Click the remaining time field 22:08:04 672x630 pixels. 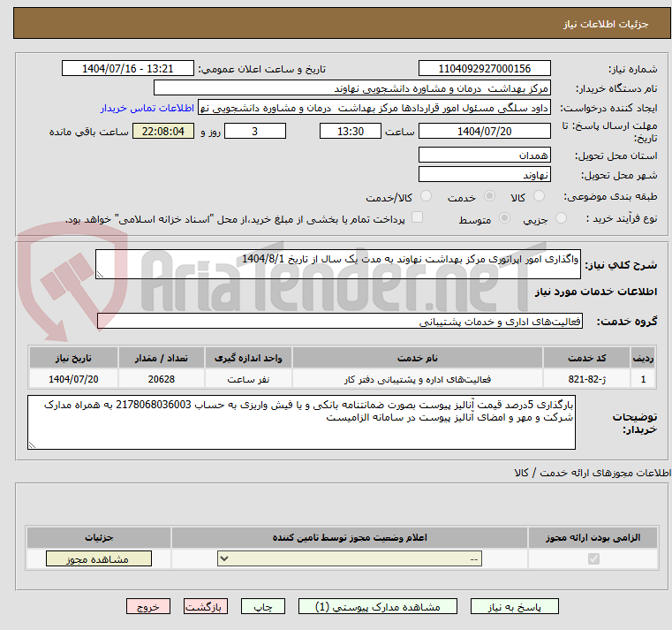coord(162,132)
